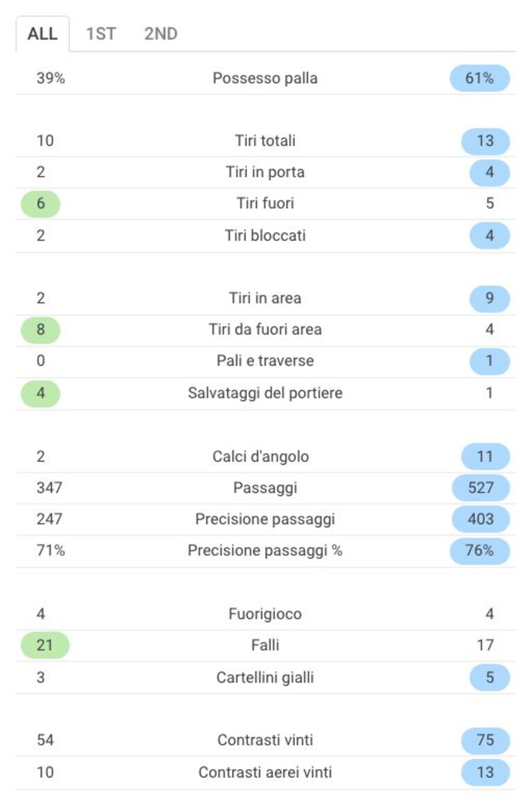The image size is (531, 812).
Task: Click the Possesso palla label
Action: tap(265, 78)
